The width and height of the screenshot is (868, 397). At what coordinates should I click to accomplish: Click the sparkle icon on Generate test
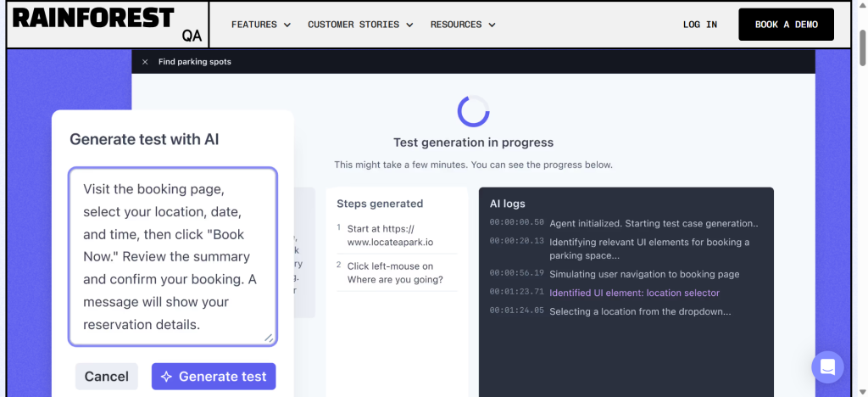167,377
